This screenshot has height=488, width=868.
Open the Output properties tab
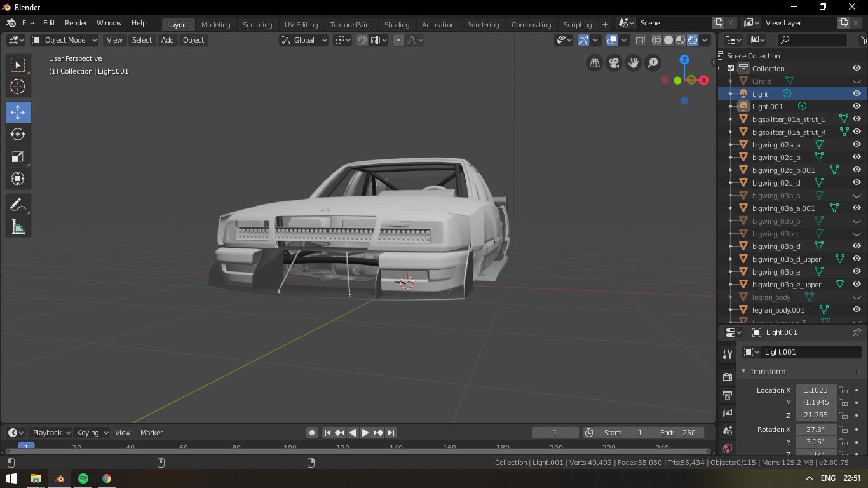(728, 395)
